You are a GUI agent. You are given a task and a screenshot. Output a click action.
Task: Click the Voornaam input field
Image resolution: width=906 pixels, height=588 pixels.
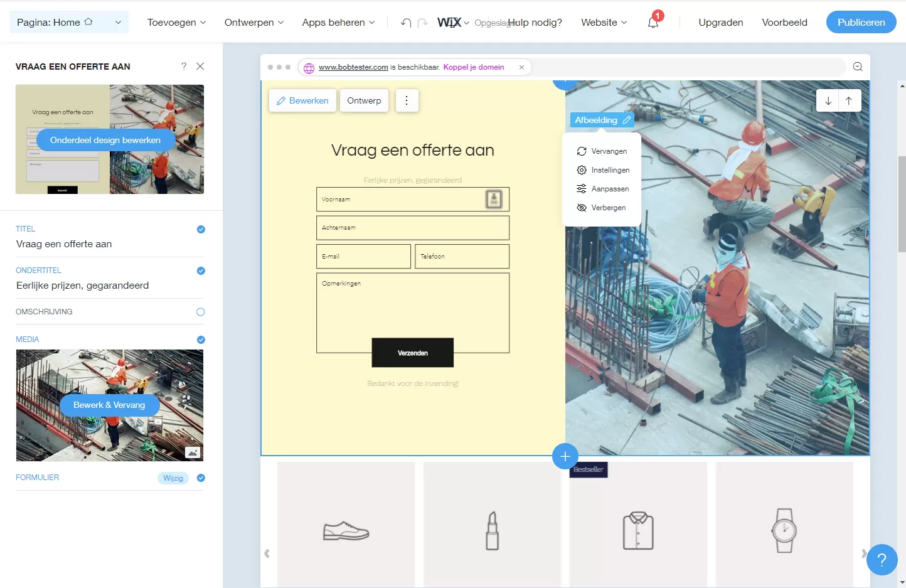(413, 200)
